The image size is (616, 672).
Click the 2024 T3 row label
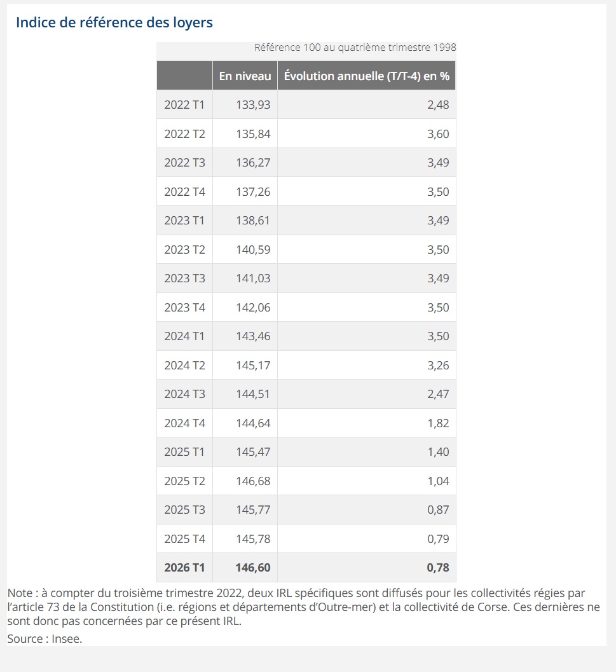184,394
